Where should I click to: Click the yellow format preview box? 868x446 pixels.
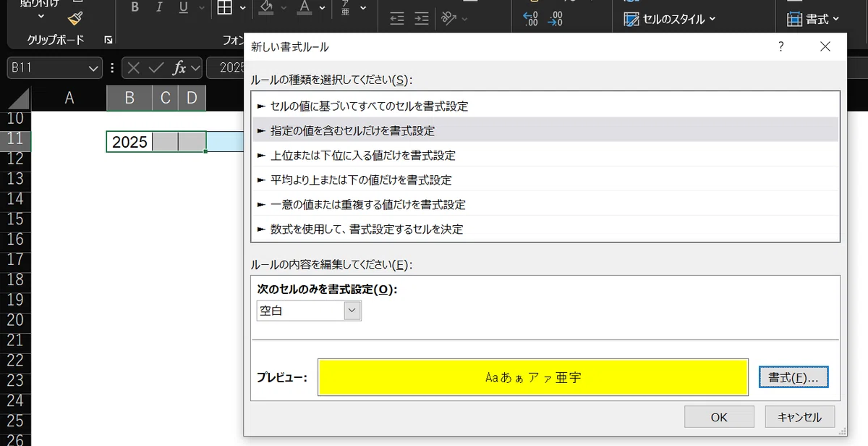(533, 377)
